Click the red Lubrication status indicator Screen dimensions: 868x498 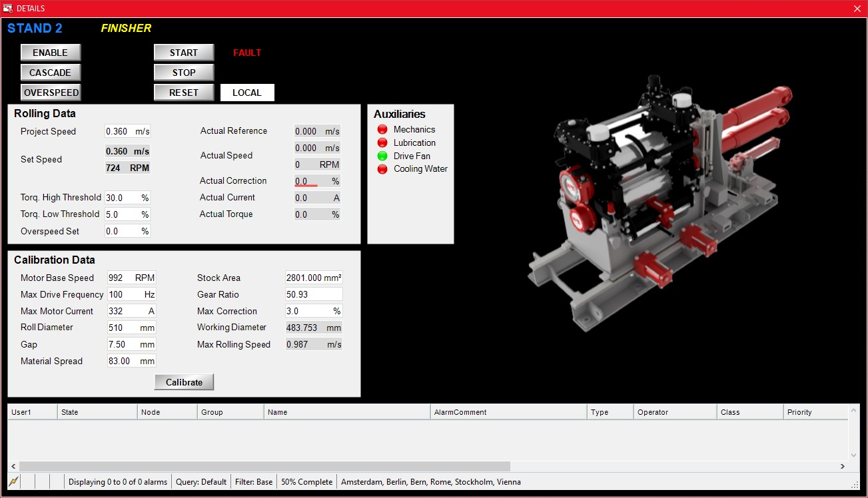[382, 143]
